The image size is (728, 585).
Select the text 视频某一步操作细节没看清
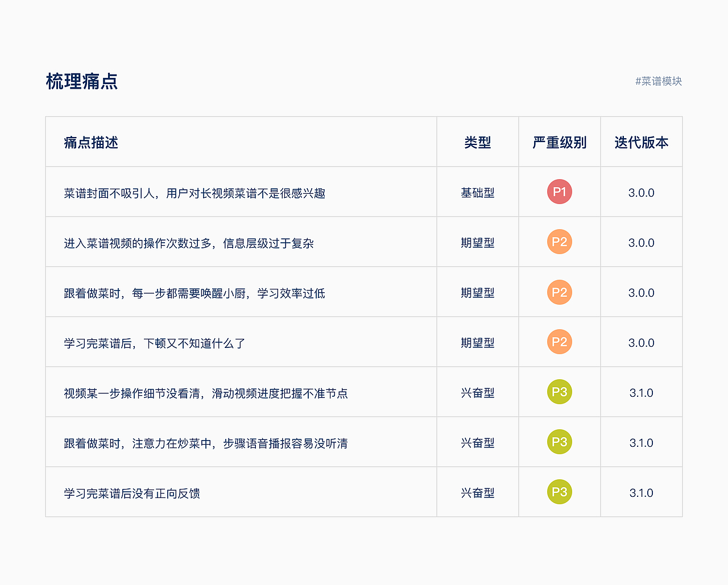coord(132,393)
